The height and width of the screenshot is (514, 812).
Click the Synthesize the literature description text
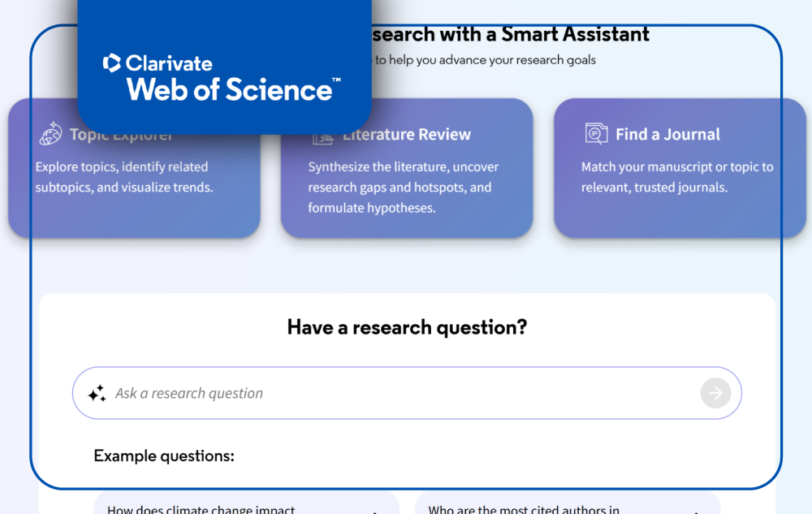tap(403, 188)
